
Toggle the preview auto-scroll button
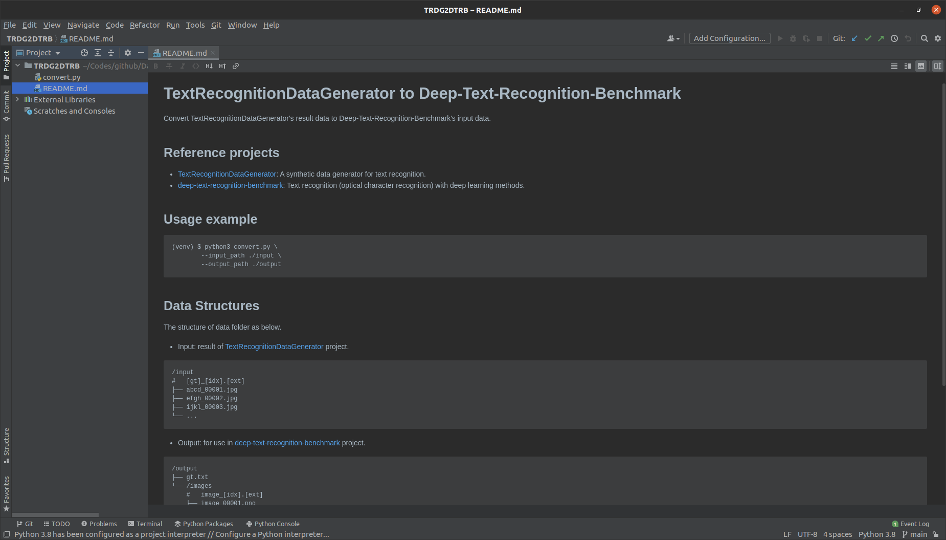[x=937, y=66]
